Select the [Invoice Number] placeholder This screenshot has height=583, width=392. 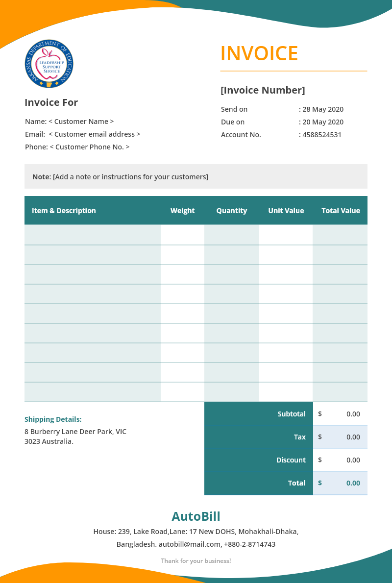point(263,90)
